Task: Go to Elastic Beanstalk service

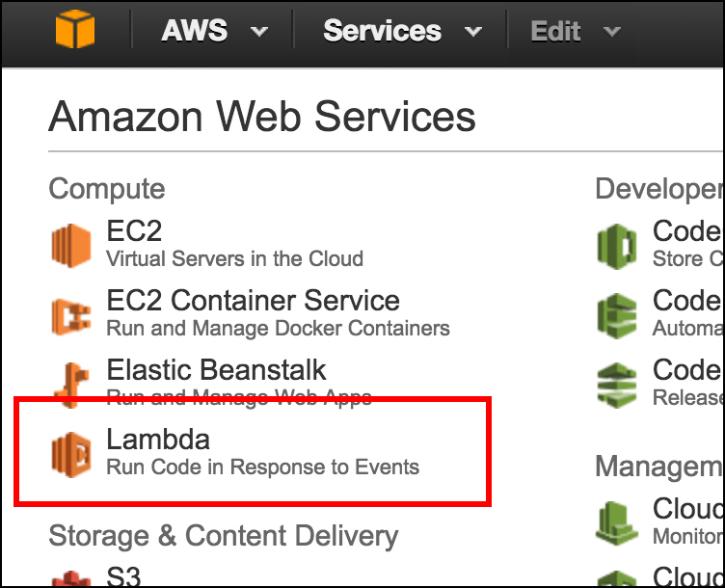Action: (216, 370)
